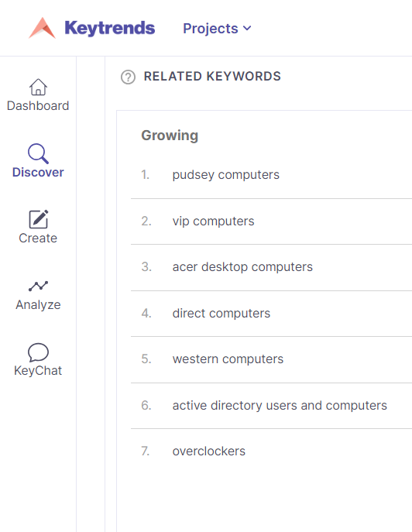412x532 pixels.
Task: Select the Discover magnifier icon
Action: [x=38, y=153]
